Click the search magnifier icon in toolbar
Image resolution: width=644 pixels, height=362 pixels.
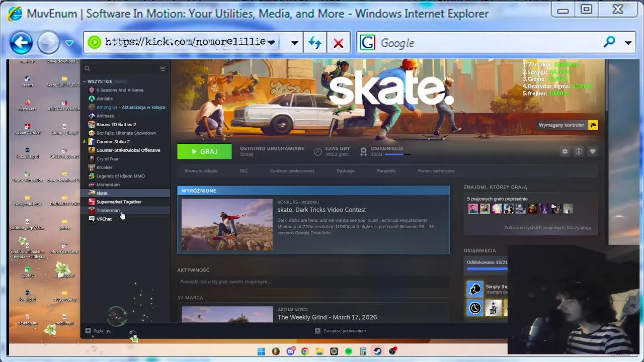coord(609,43)
